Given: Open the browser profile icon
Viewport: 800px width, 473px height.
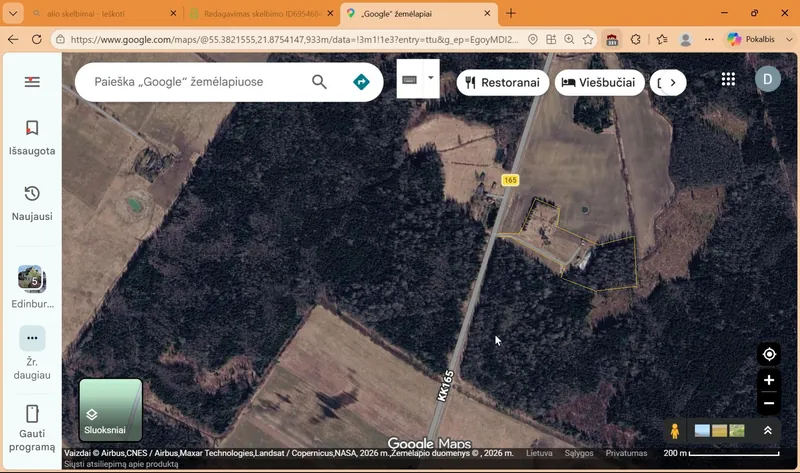Looking at the screenshot, I should (686, 39).
